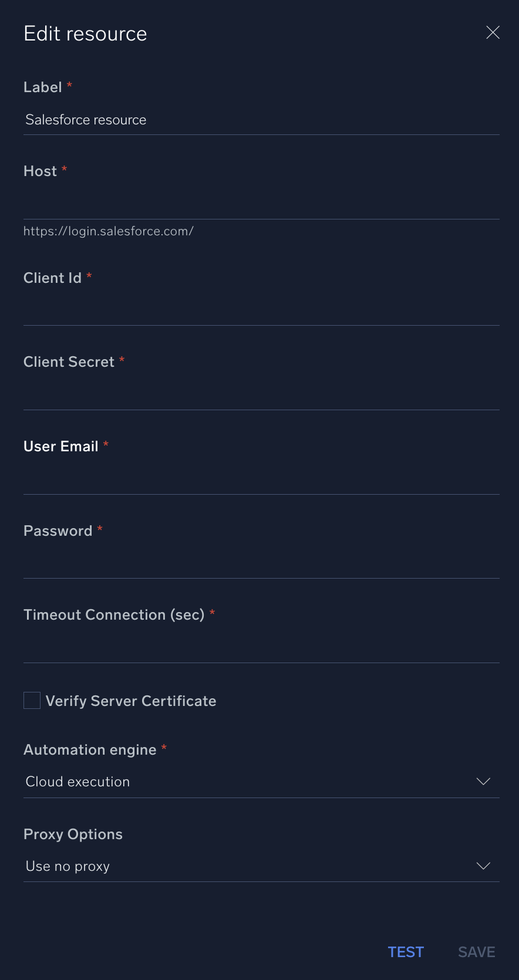Click the Proxy Options dropdown chevron
The image size is (519, 980).
483,866
